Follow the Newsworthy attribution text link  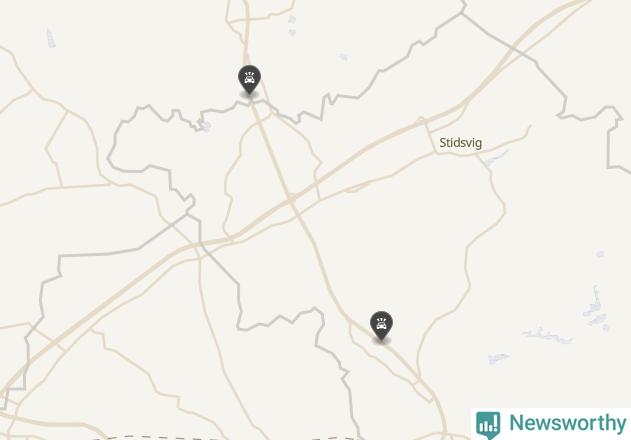[567, 423]
